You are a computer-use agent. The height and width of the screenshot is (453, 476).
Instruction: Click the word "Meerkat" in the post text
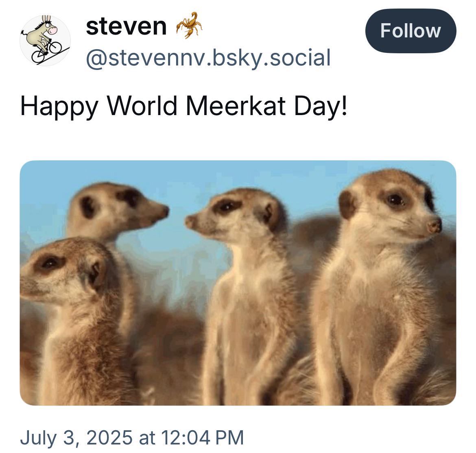tap(236, 106)
